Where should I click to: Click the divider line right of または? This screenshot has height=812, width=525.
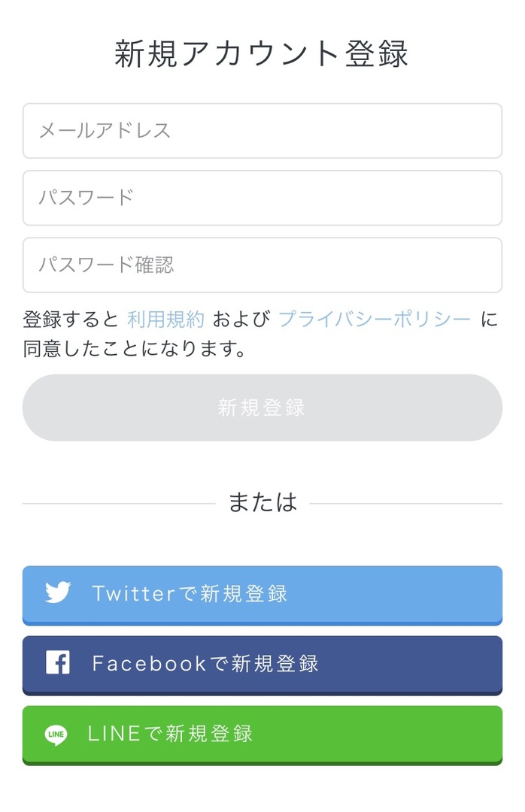[405, 503]
